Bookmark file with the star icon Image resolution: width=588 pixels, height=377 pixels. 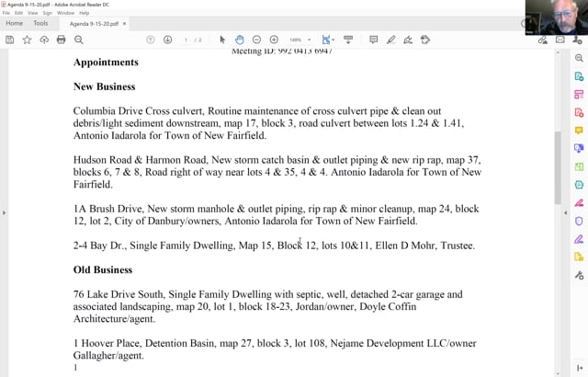coord(27,40)
